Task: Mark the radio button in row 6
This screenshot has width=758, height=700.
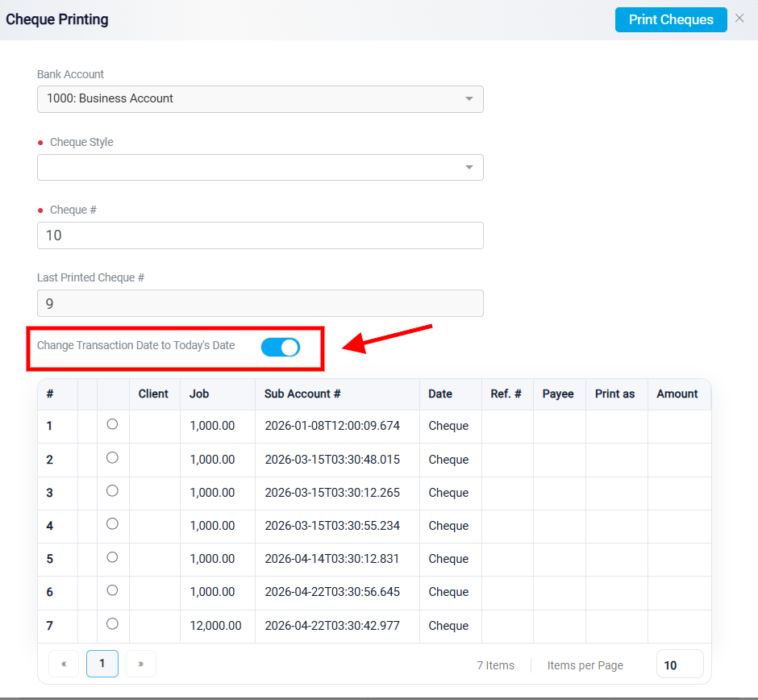Action: (x=112, y=590)
